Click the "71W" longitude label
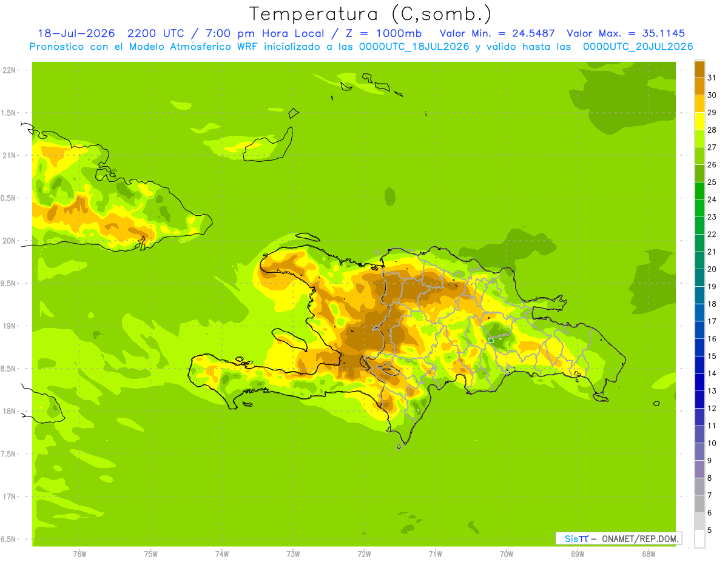 point(435,554)
